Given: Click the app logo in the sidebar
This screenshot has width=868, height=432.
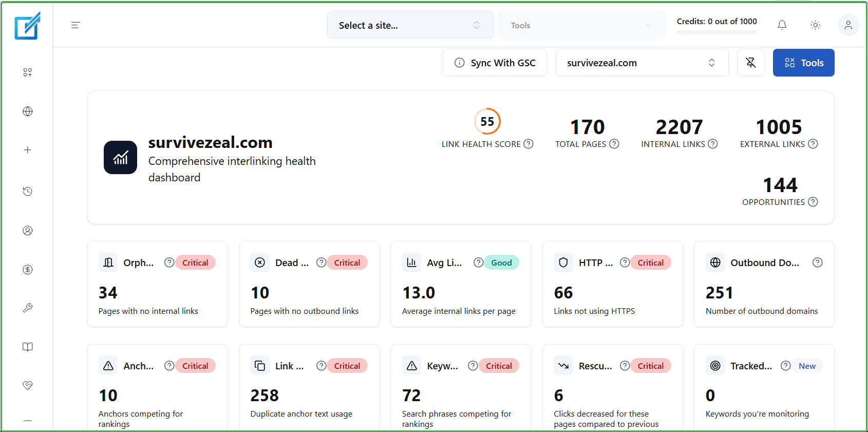Looking at the screenshot, I should (27, 25).
